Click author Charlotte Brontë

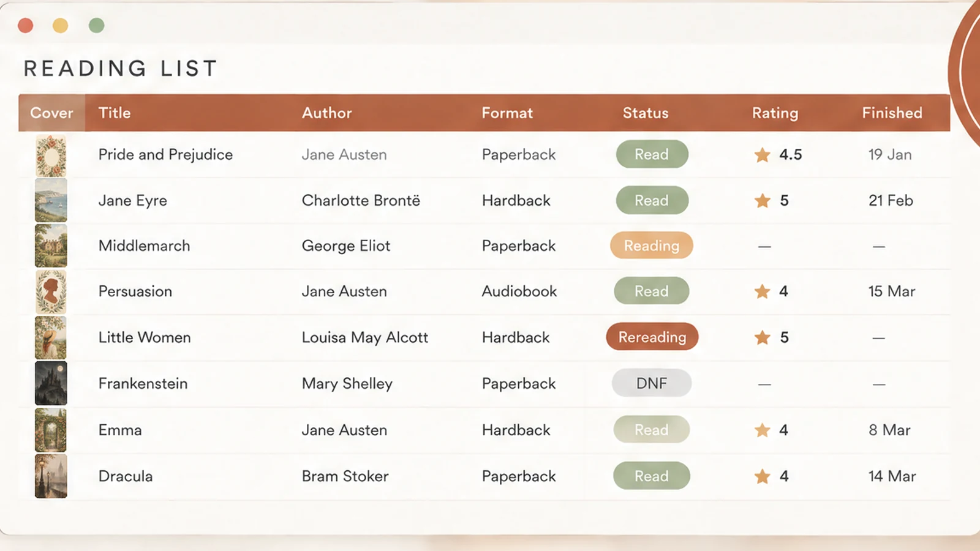361,201
